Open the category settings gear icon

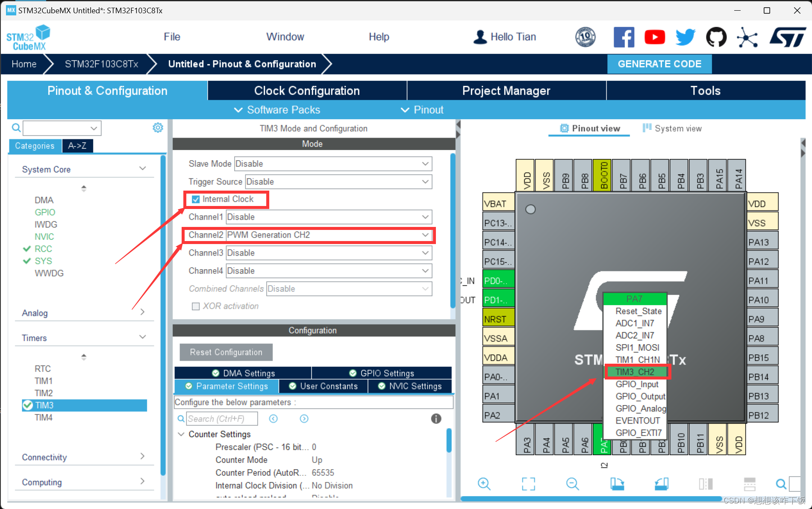coord(158,128)
